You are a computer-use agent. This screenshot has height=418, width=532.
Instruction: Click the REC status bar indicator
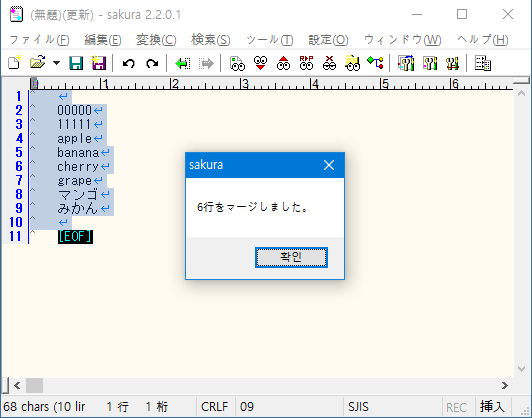point(457,407)
